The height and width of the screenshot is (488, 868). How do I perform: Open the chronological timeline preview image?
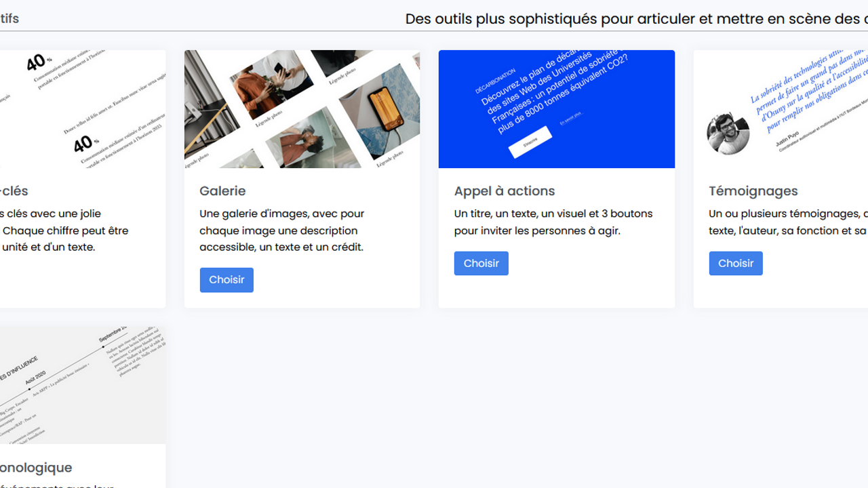pos(83,385)
